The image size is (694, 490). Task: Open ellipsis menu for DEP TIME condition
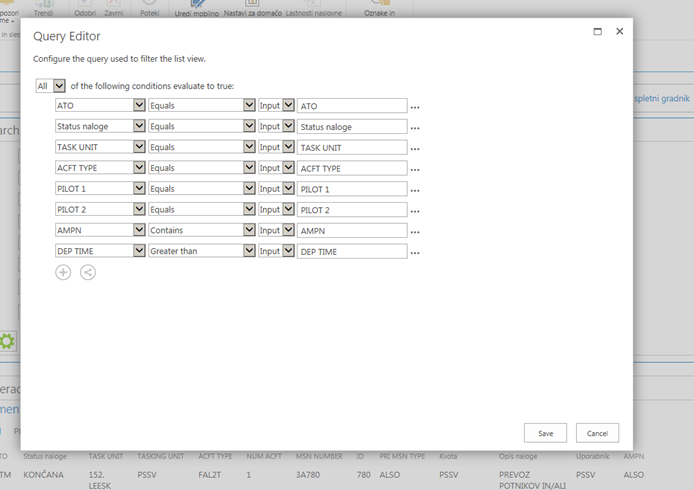click(x=415, y=253)
